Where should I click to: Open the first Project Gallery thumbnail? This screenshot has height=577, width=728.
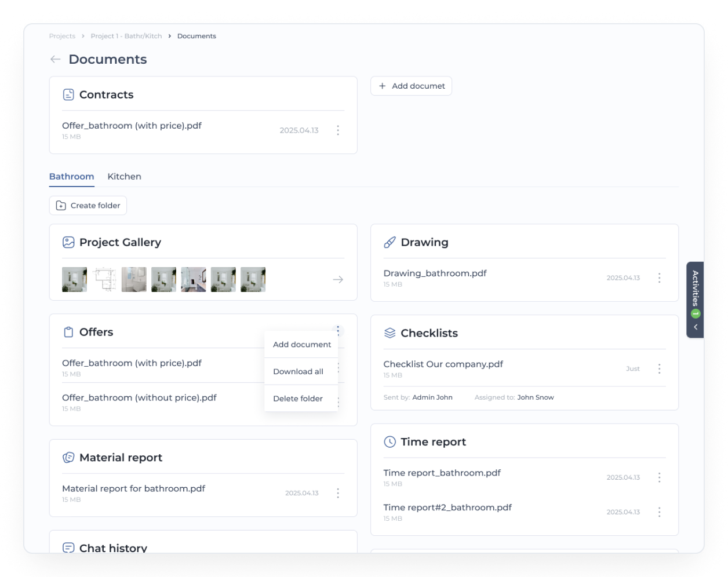[74, 280]
